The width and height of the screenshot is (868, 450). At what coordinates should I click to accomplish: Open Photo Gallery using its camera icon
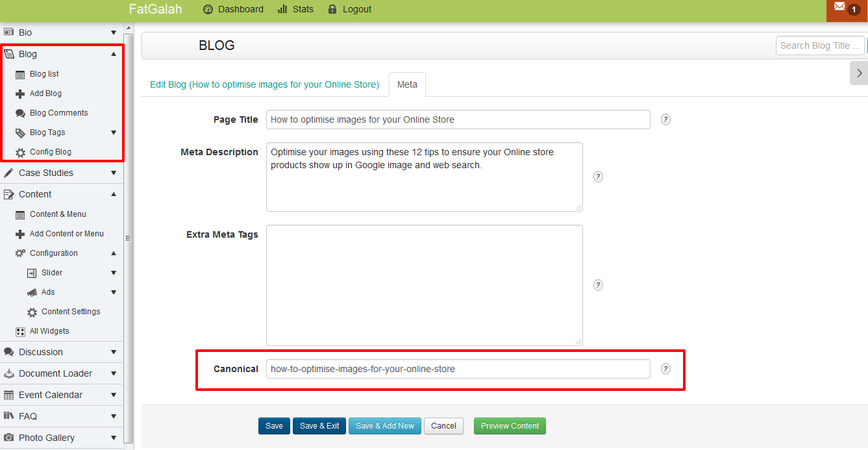click(x=10, y=438)
